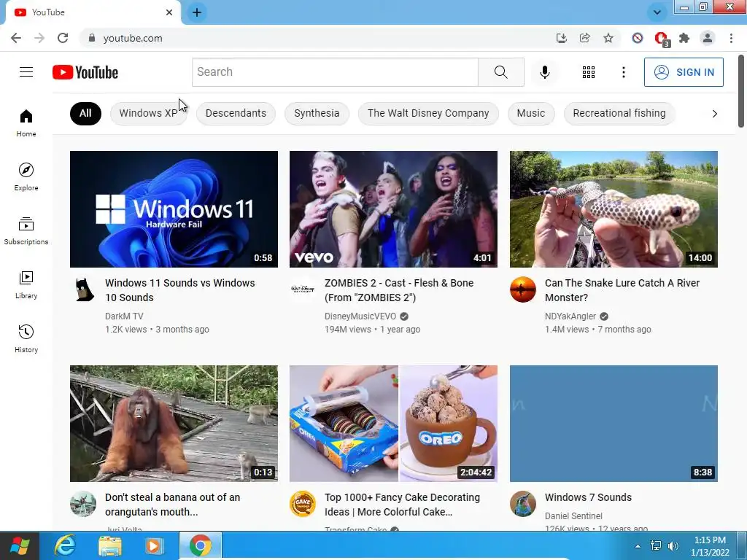Screen dimensions: 747x560
Task: Open "Don't steal a banana" video title
Action: click(172, 505)
